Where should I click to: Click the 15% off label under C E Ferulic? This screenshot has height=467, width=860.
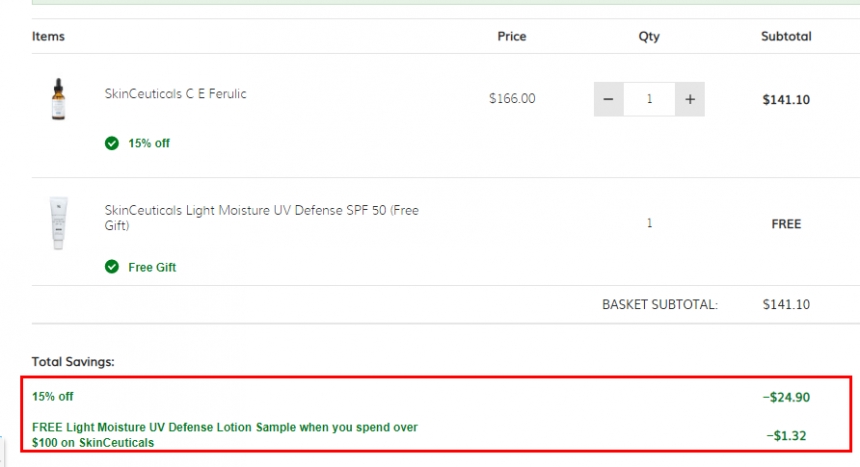[149, 143]
